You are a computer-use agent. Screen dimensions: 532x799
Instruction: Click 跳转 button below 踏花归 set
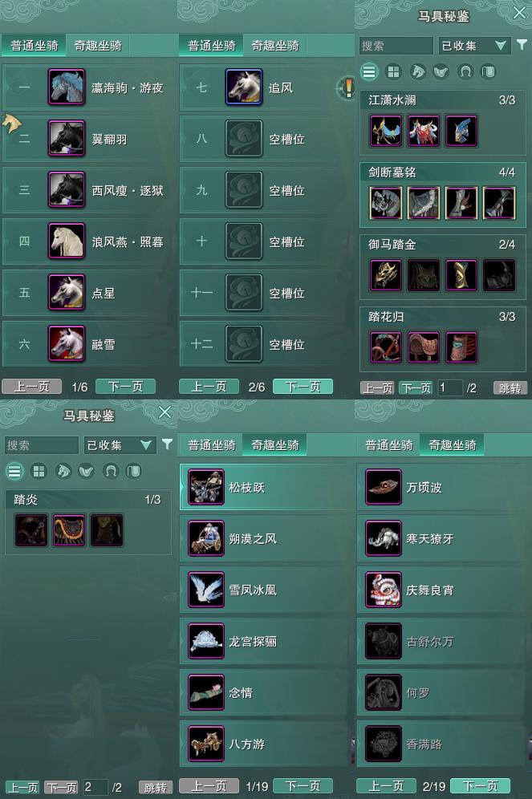(x=510, y=387)
